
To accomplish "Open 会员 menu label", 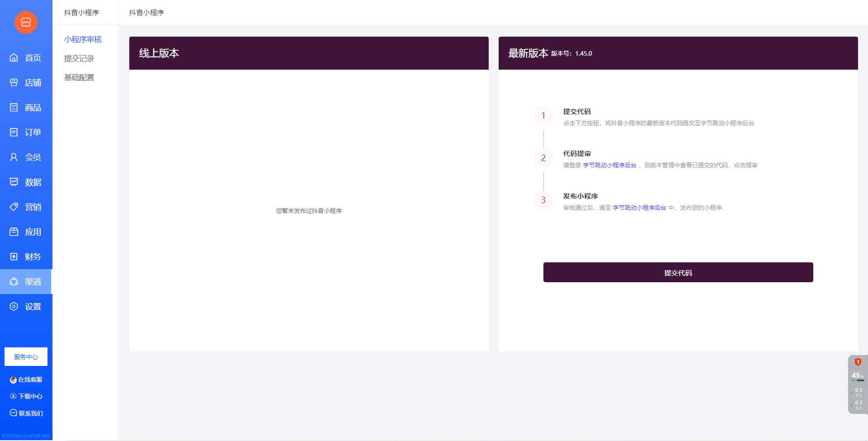I will (x=33, y=157).
